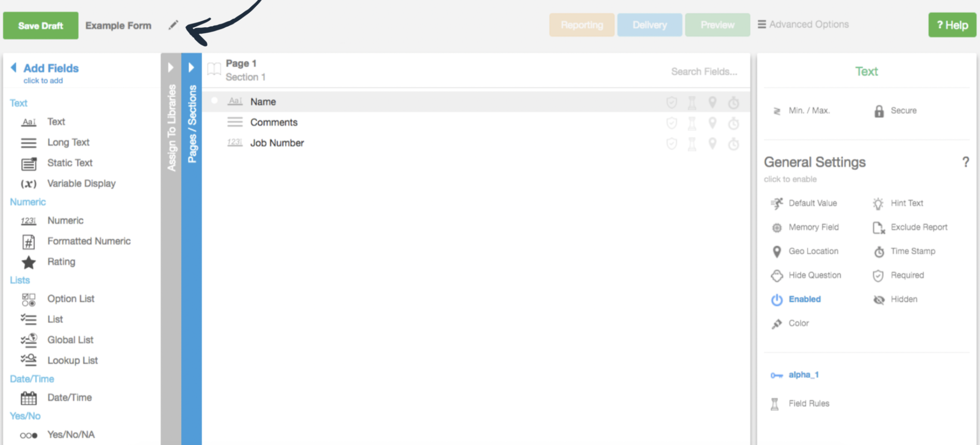Toggle the Hidden setting
Image resolution: width=980 pixels, height=445 pixels.
(x=903, y=299)
